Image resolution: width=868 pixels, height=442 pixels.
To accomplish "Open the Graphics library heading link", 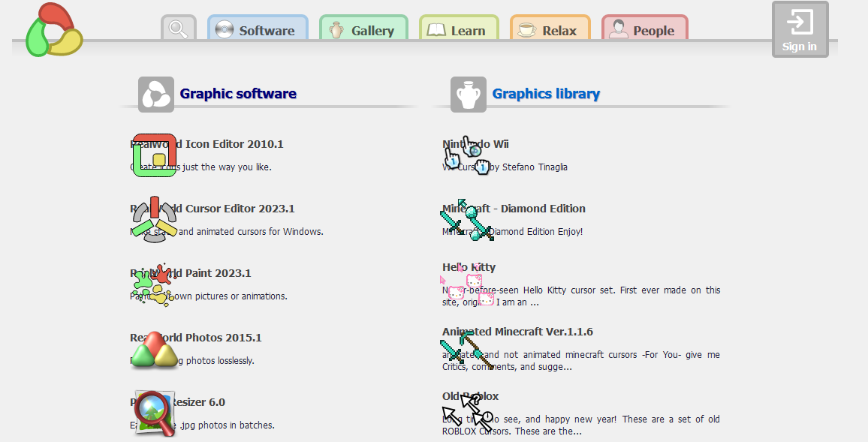I will point(546,94).
